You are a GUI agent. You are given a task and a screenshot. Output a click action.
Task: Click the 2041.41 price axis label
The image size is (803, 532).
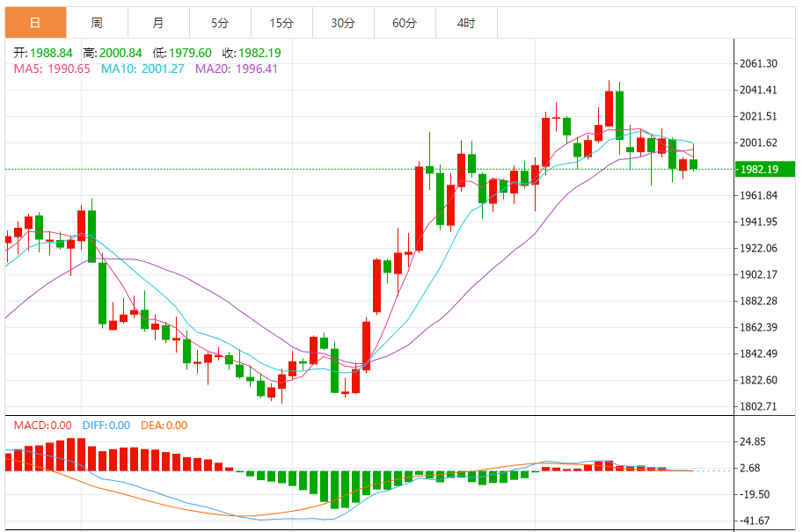click(758, 90)
